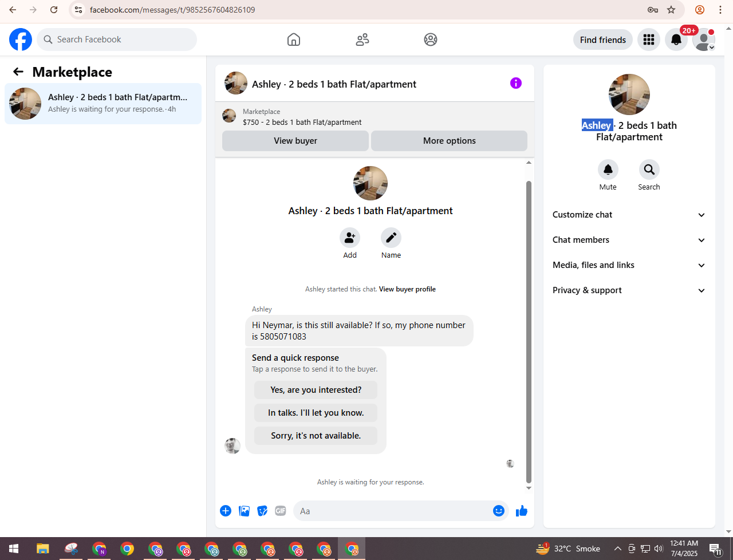733x560 pixels.
Task: Select Ashley conversation in Marketplace list
Action: coord(103,104)
